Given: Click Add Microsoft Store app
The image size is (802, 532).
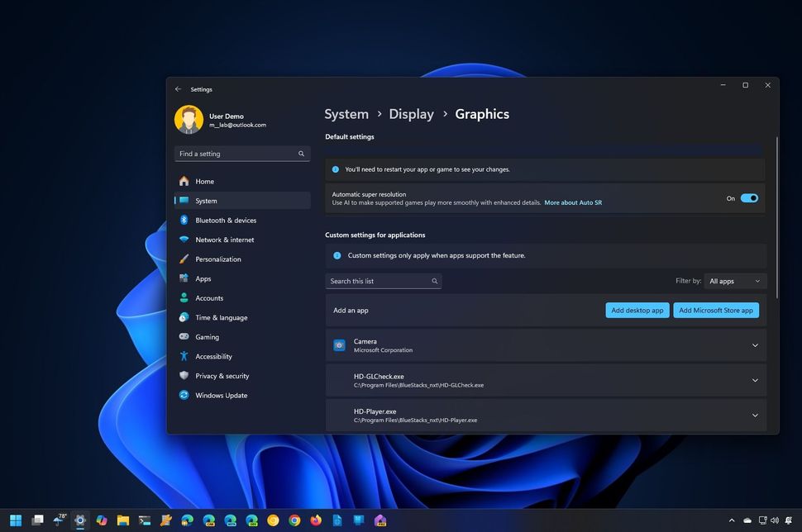Looking at the screenshot, I should [x=718, y=310].
